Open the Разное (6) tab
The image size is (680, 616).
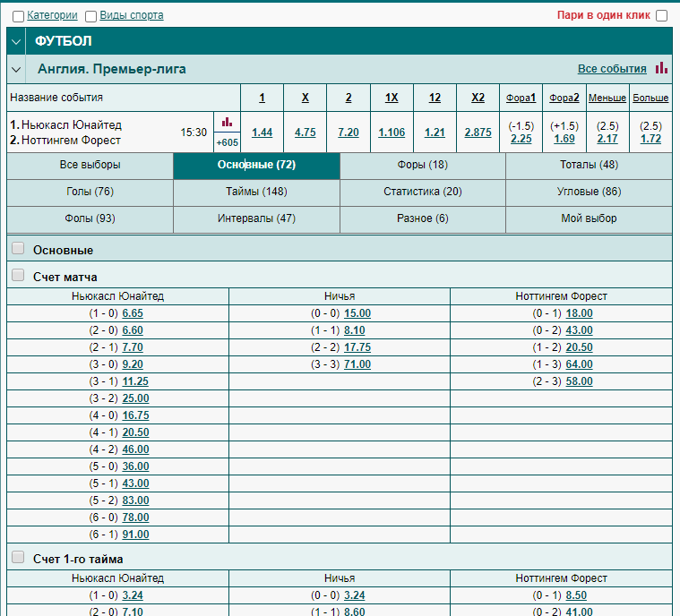pos(423,218)
